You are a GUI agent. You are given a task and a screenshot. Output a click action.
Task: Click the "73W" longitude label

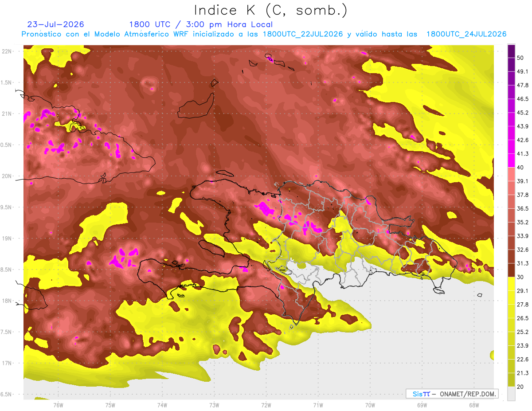(x=214, y=405)
